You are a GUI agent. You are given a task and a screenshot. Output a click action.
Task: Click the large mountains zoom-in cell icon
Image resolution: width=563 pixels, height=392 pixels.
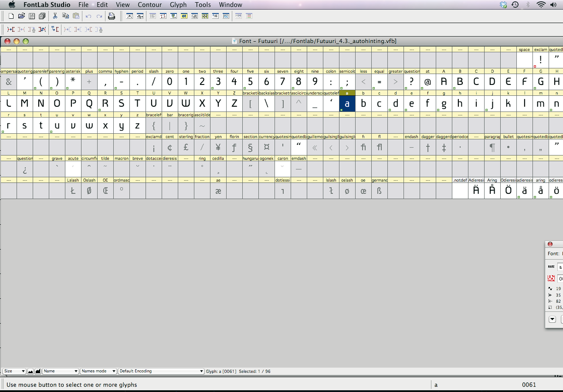(x=38, y=372)
